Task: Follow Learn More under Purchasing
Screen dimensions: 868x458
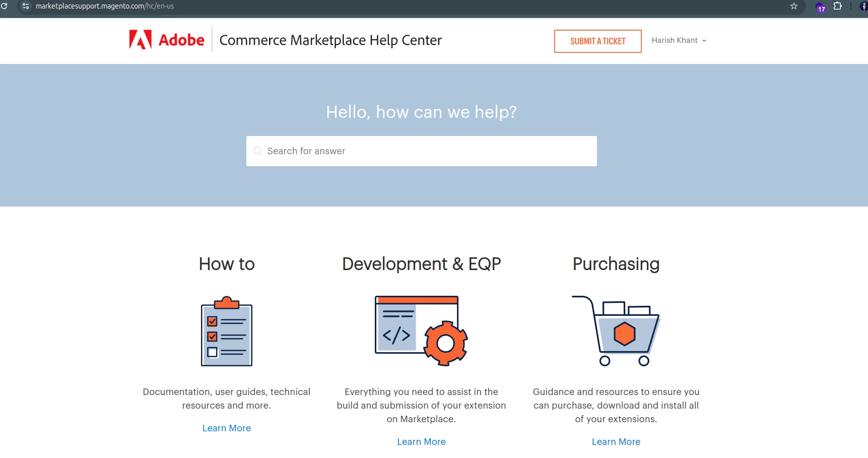Action: [x=616, y=442]
